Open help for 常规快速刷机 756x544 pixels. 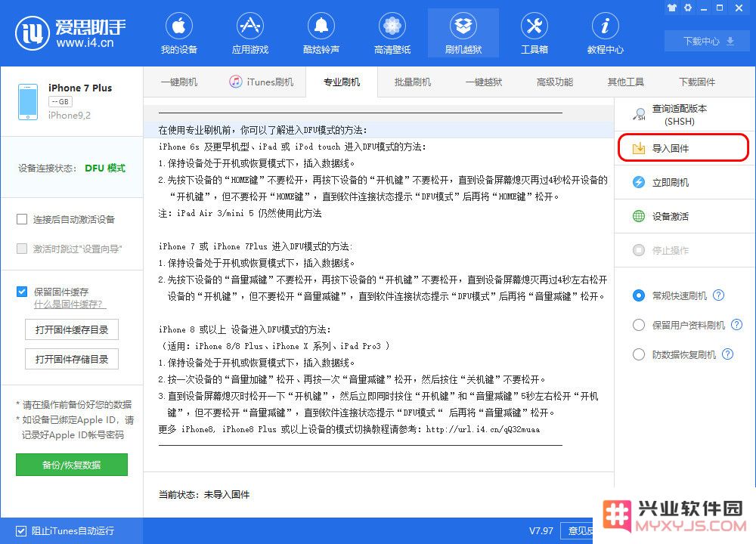point(718,295)
